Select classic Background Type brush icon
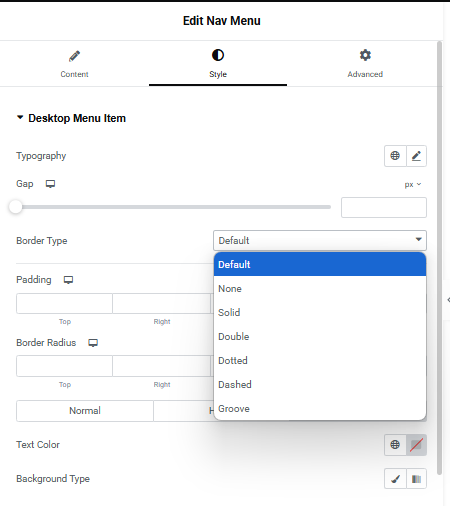This screenshot has width=450, height=506. click(395, 479)
